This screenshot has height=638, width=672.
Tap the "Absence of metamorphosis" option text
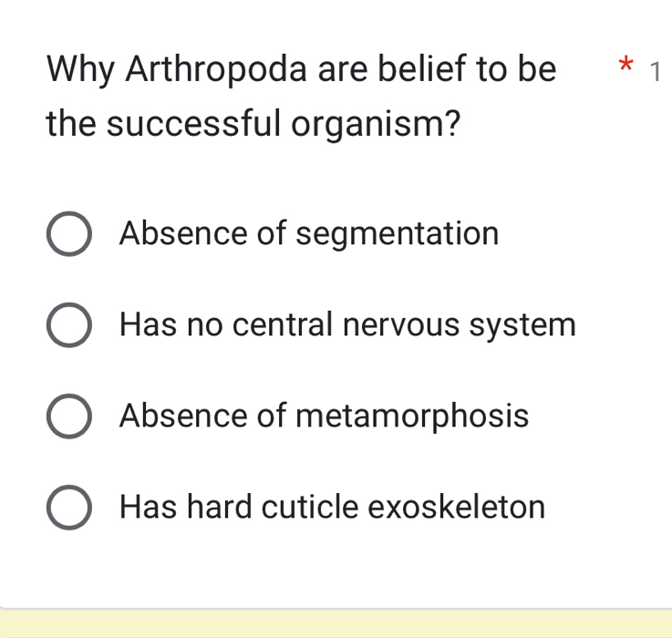[x=324, y=417]
